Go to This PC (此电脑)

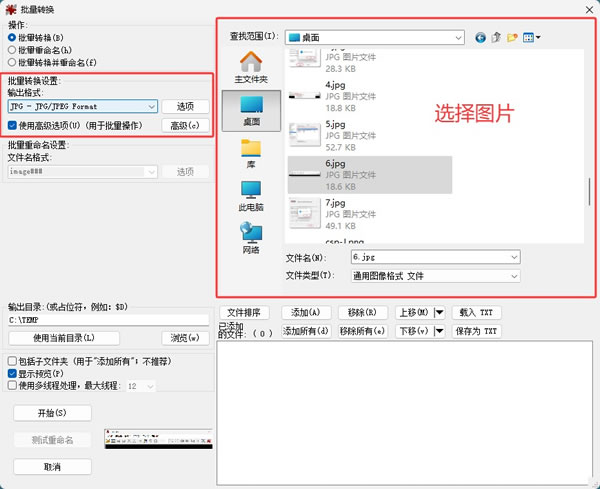click(x=251, y=196)
